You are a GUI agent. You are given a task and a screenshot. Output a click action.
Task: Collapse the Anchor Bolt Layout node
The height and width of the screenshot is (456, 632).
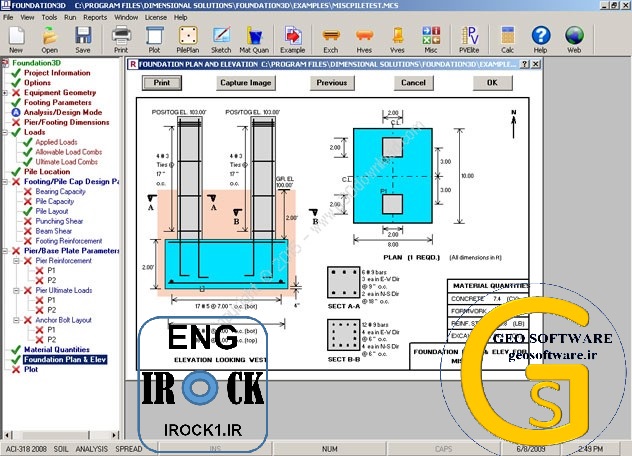(17, 320)
